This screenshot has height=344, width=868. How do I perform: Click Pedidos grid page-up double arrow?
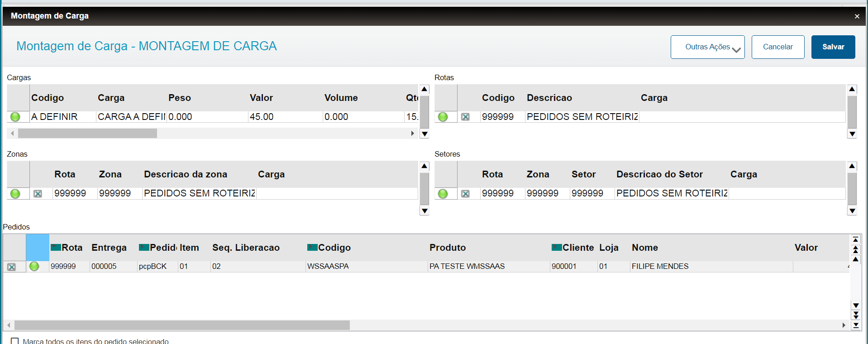tap(855, 249)
